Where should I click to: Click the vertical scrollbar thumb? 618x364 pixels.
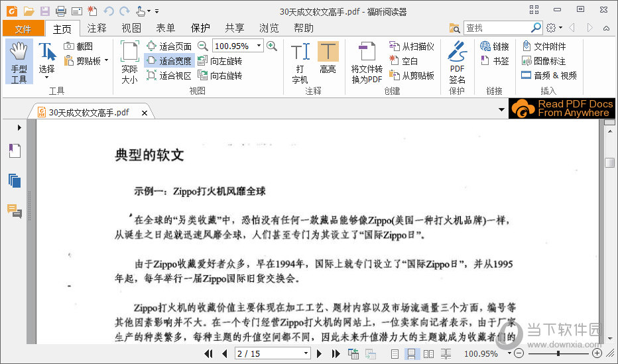610,162
